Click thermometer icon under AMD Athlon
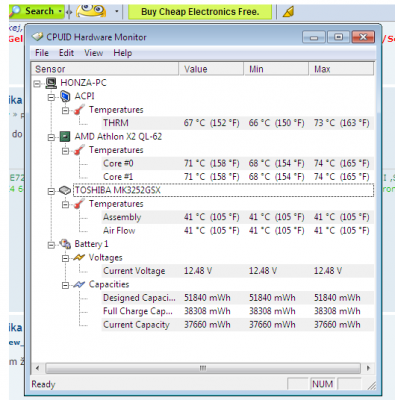This screenshot has width=395, height=400. 79,150
